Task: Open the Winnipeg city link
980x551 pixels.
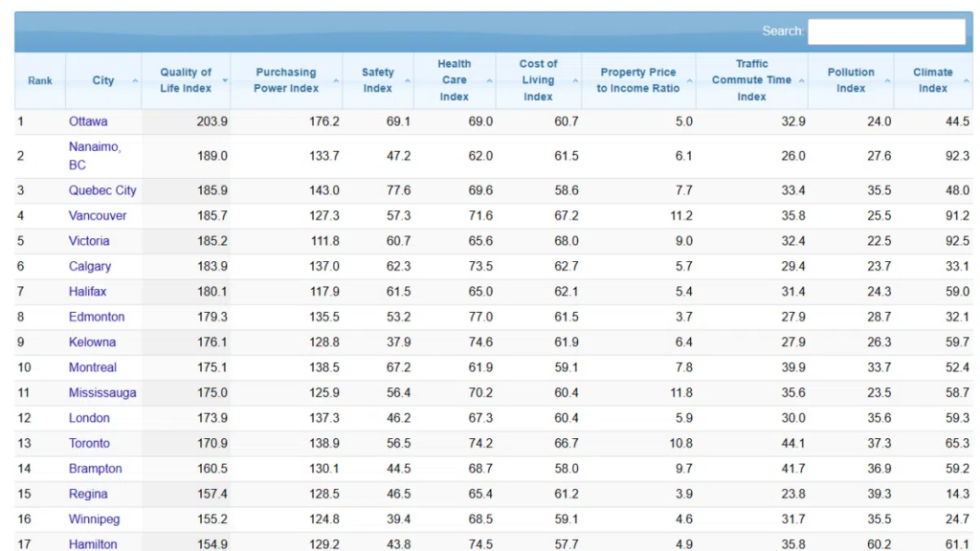Action: click(94, 519)
